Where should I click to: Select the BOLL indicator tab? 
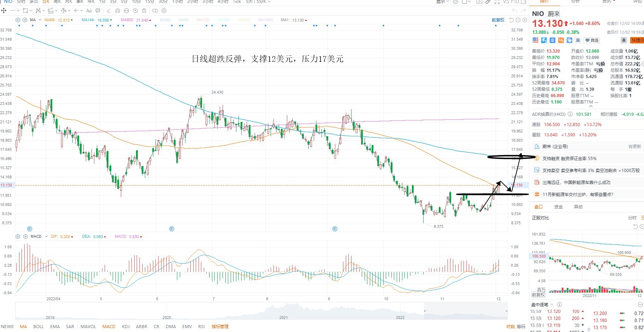click(x=39, y=327)
